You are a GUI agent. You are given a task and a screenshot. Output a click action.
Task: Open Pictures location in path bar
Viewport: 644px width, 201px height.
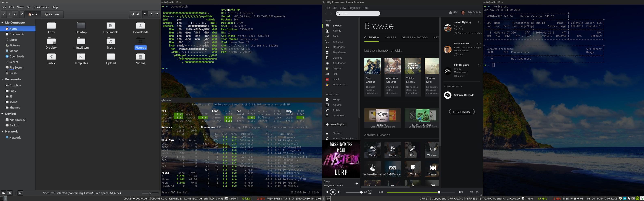pyautogui.click(x=52, y=14)
